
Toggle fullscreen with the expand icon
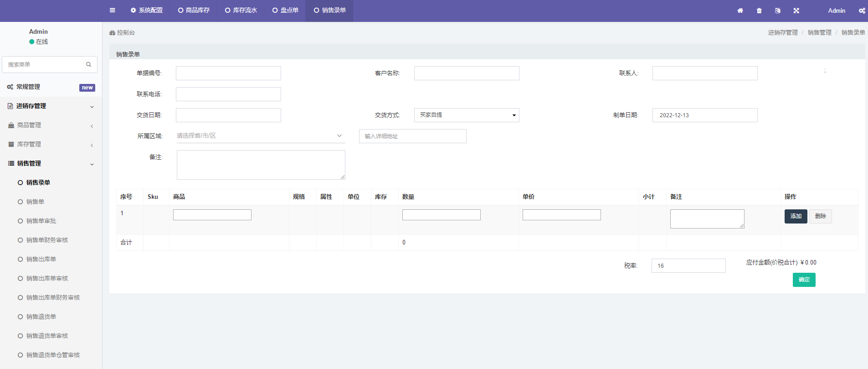coord(796,10)
